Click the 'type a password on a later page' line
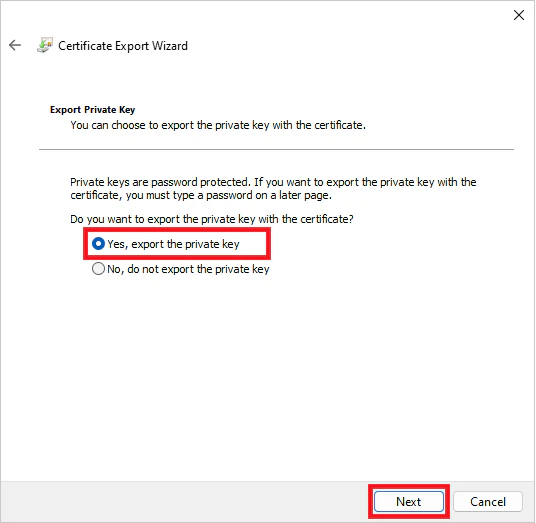Screen dimensions: 536x523 (x=201, y=196)
